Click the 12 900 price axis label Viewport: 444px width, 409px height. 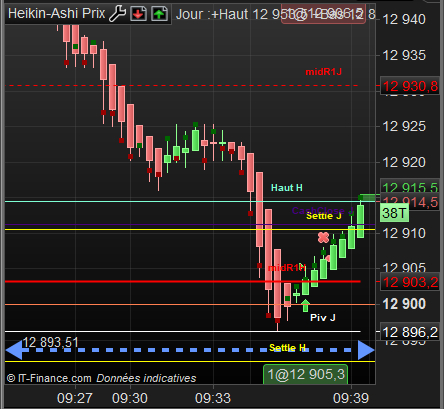pos(404,304)
